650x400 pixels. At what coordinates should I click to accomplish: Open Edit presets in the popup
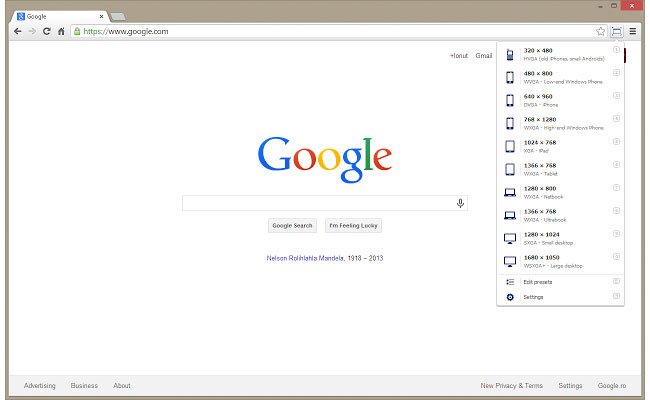click(x=560, y=282)
